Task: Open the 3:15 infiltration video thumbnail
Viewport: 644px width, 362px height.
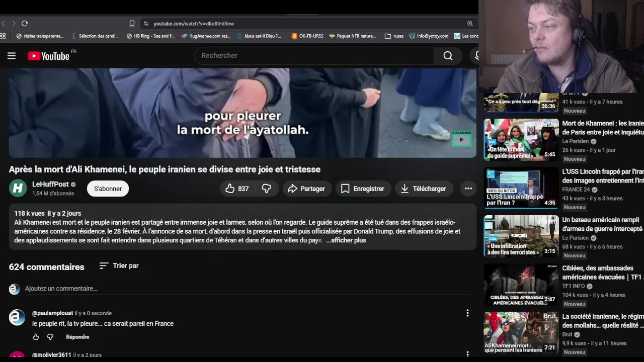Action: [521, 236]
